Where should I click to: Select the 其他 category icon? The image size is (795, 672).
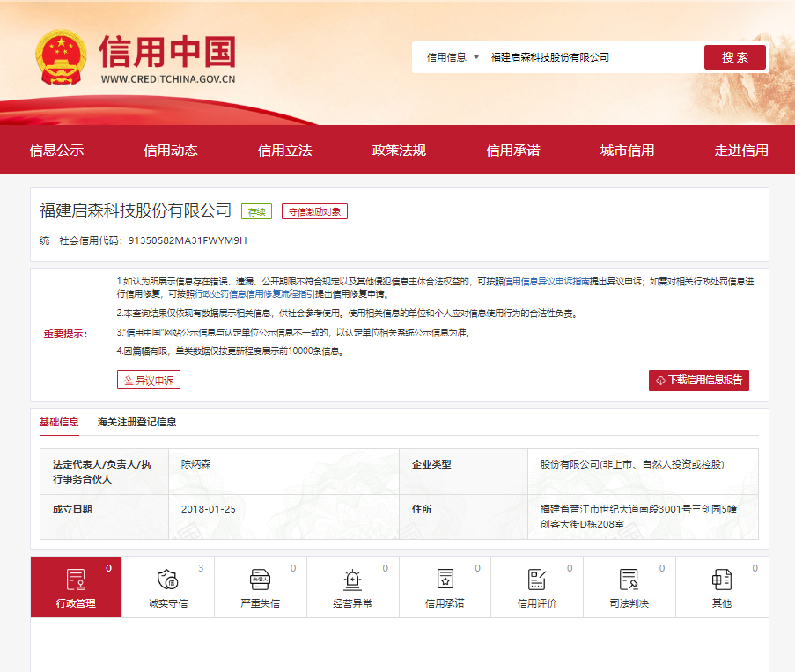pos(721,580)
